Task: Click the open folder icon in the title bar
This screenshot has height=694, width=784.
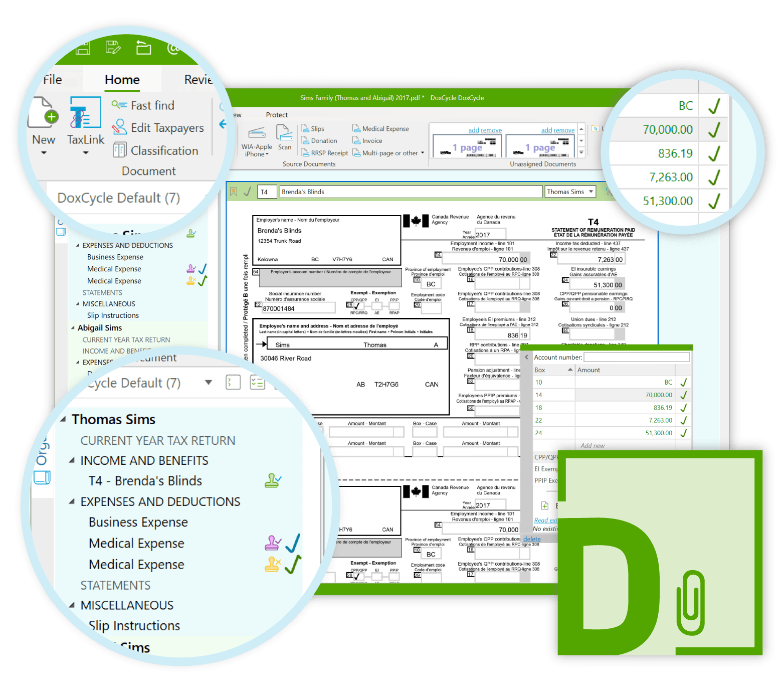Action: tap(144, 48)
